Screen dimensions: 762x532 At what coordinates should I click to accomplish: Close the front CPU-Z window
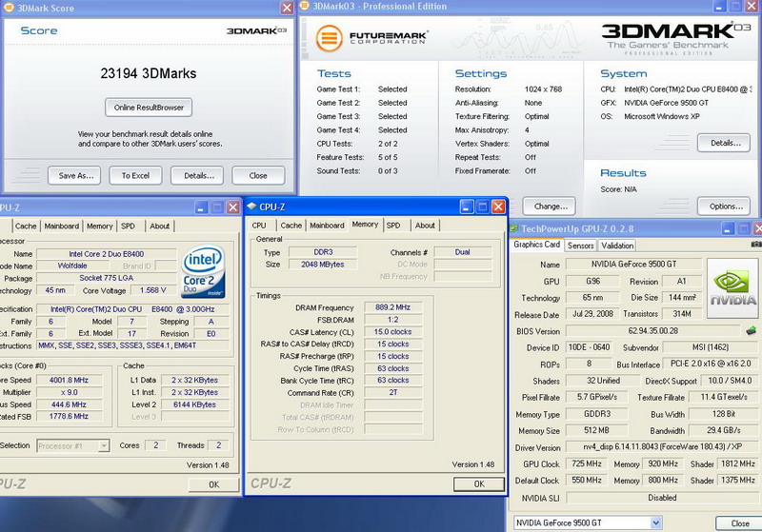click(498, 207)
